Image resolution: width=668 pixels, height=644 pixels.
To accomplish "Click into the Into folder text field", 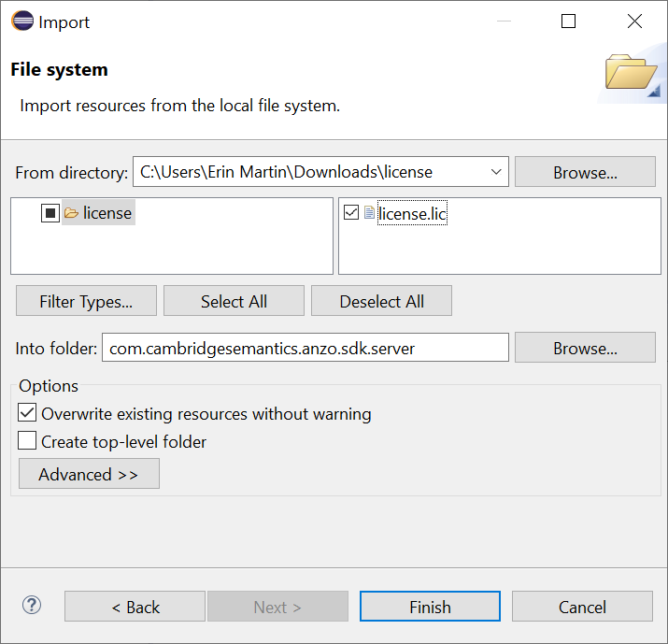I will pyautogui.click(x=305, y=348).
